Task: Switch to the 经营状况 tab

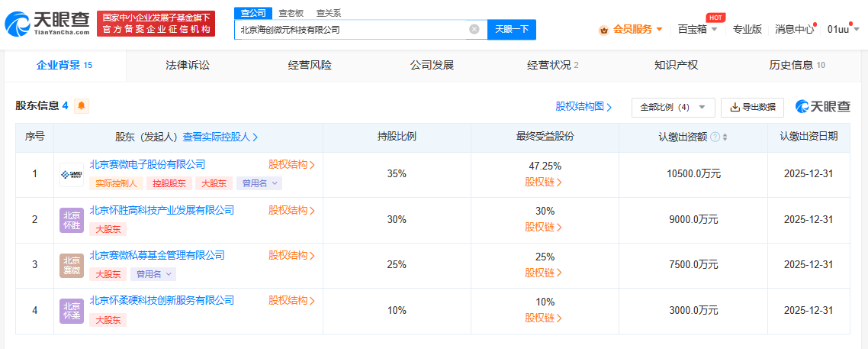Action: [553, 66]
